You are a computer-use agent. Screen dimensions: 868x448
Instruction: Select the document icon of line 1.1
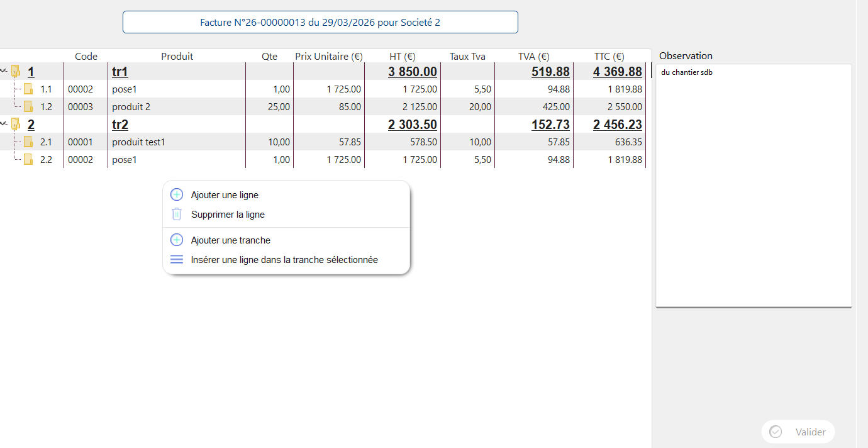tap(28, 89)
